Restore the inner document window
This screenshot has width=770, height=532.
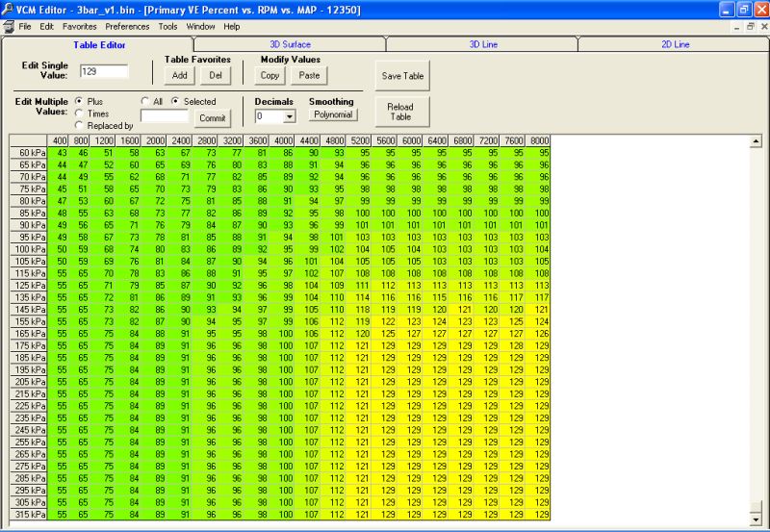tap(749, 26)
